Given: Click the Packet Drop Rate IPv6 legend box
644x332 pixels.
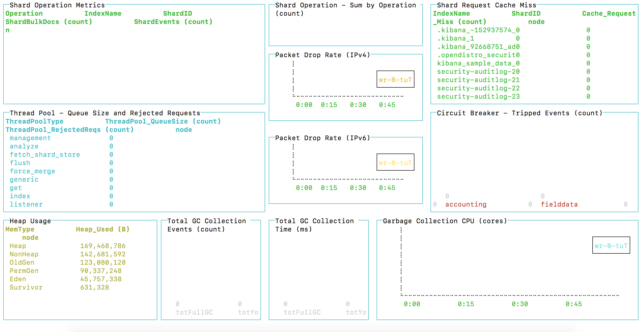Looking at the screenshot, I should click(395, 163).
